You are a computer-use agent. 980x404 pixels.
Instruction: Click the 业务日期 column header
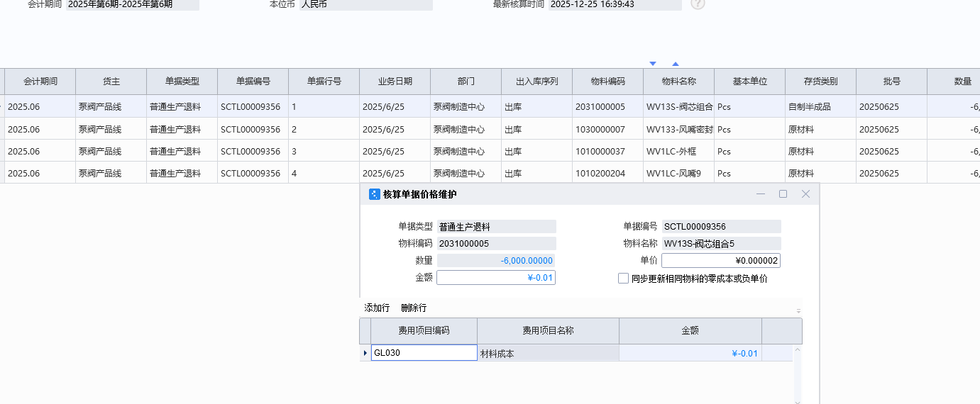(x=395, y=82)
